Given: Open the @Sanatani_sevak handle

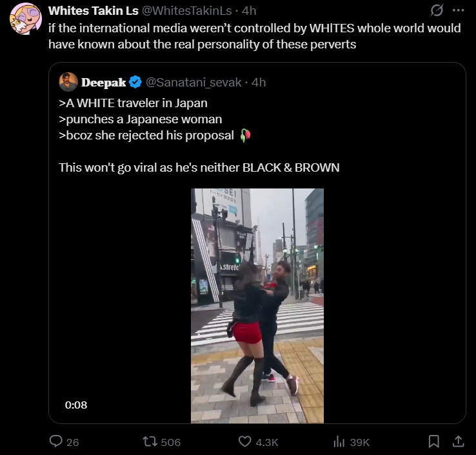Looking at the screenshot, I should (x=193, y=83).
